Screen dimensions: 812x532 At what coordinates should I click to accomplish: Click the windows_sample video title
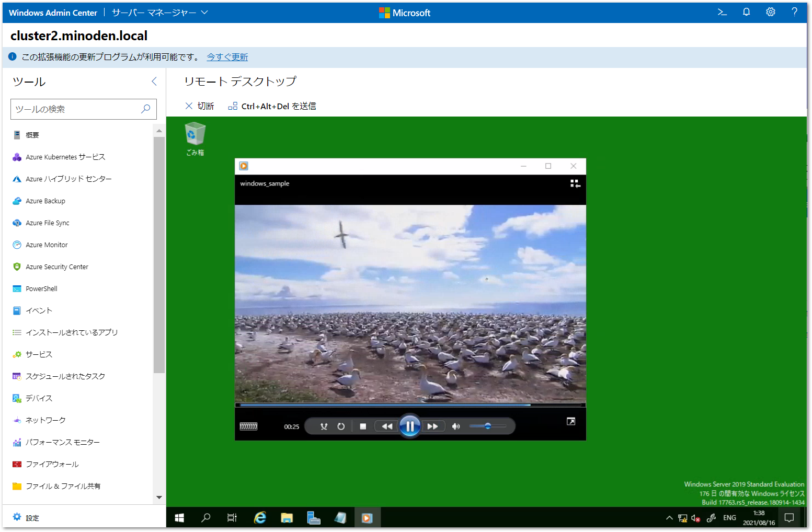pyautogui.click(x=265, y=183)
